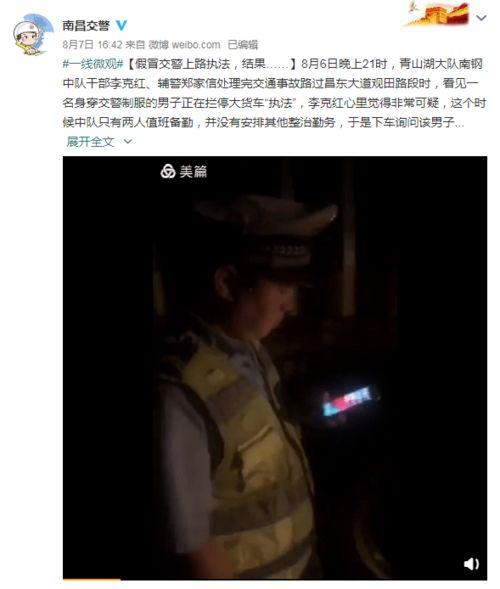Click the blue verified V badge

click(121, 26)
